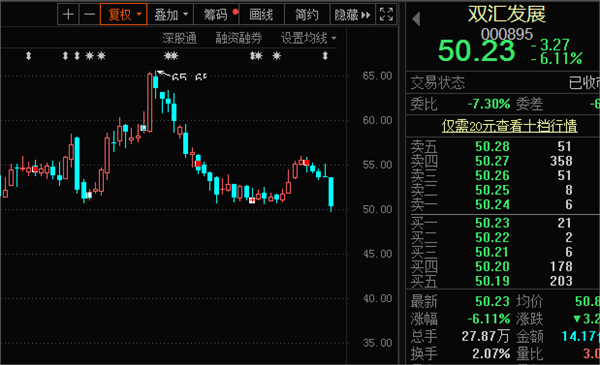600x365 pixels.
Task: Open the 仅需20元查看十档行情 link
Action: [509, 126]
